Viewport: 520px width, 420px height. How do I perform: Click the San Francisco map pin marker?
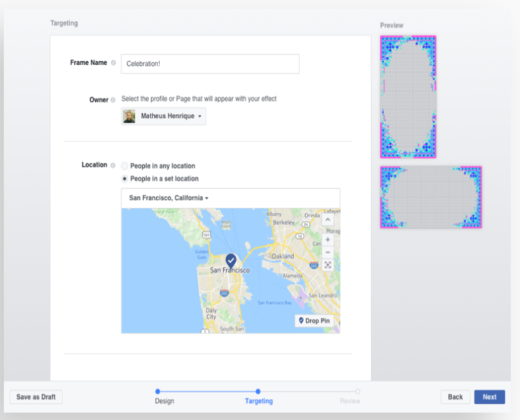(231, 261)
